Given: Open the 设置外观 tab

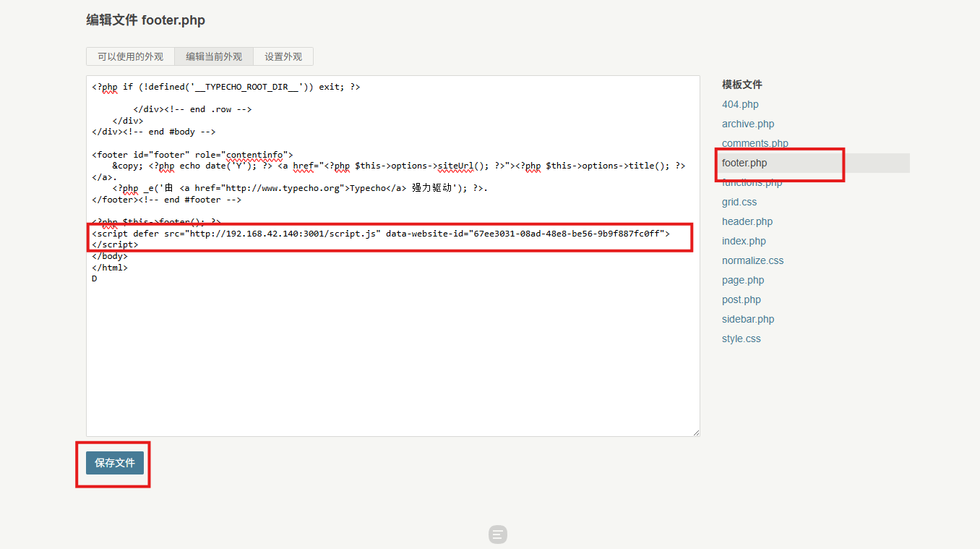Looking at the screenshot, I should coord(283,56).
